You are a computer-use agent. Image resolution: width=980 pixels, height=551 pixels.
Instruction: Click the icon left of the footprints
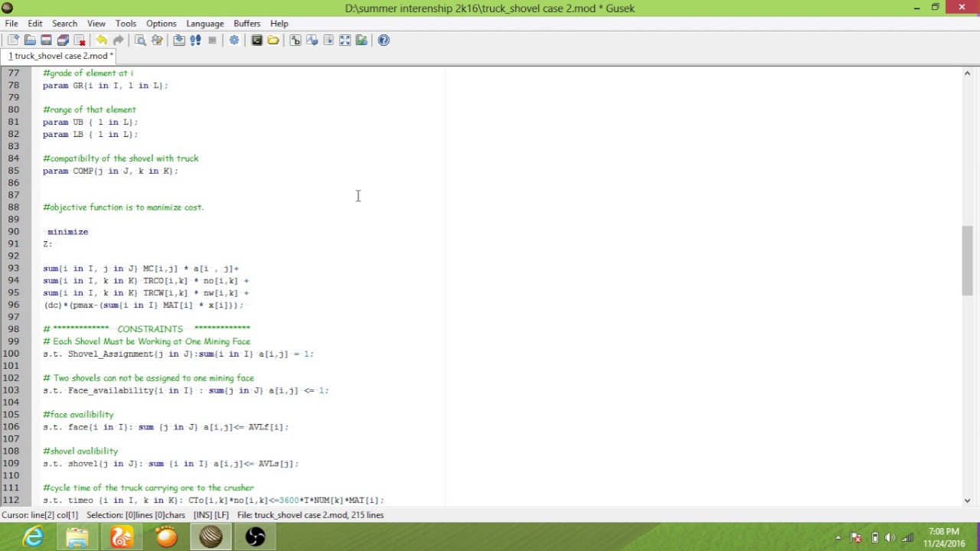click(x=178, y=41)
